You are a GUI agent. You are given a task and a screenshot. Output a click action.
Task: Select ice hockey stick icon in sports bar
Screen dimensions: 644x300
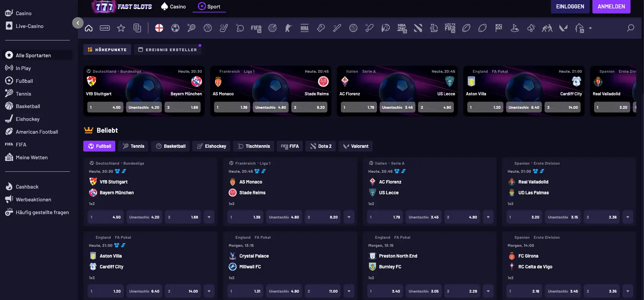[224, 28]
